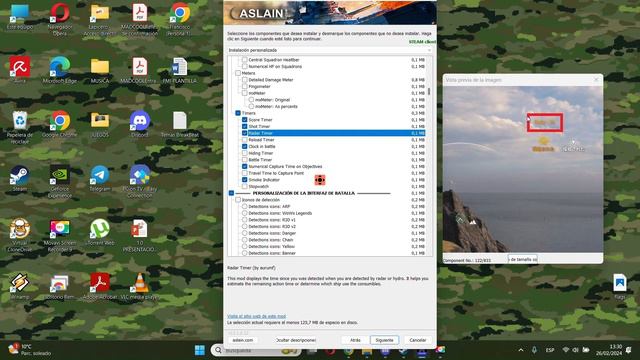640x360 pixels.
Task: Open the Avira desktop shortcut
Action: tap(19, 70)
